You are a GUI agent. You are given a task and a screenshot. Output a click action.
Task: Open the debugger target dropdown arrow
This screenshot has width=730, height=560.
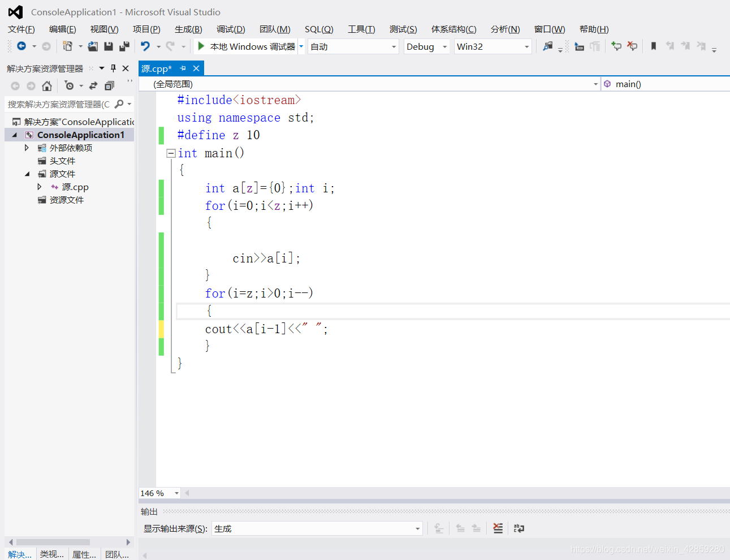301,46
